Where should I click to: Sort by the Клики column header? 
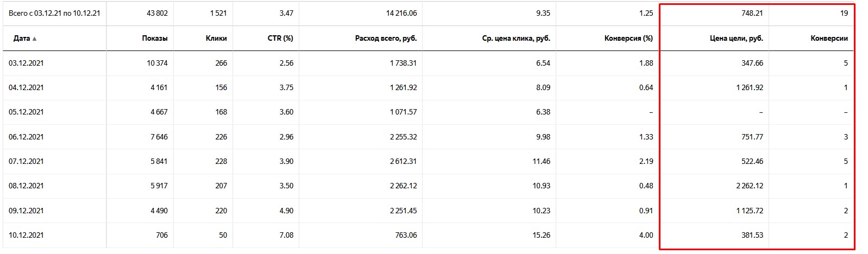(216, 39)
